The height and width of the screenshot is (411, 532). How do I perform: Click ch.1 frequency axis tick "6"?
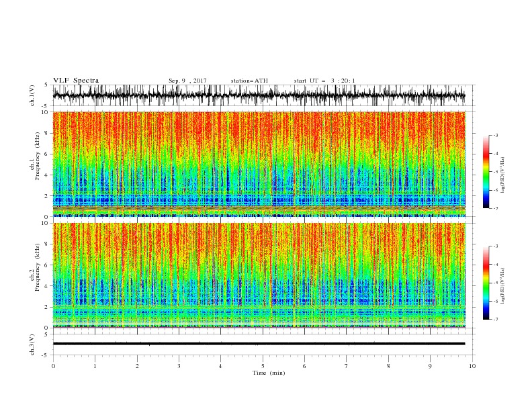[47, 154]
